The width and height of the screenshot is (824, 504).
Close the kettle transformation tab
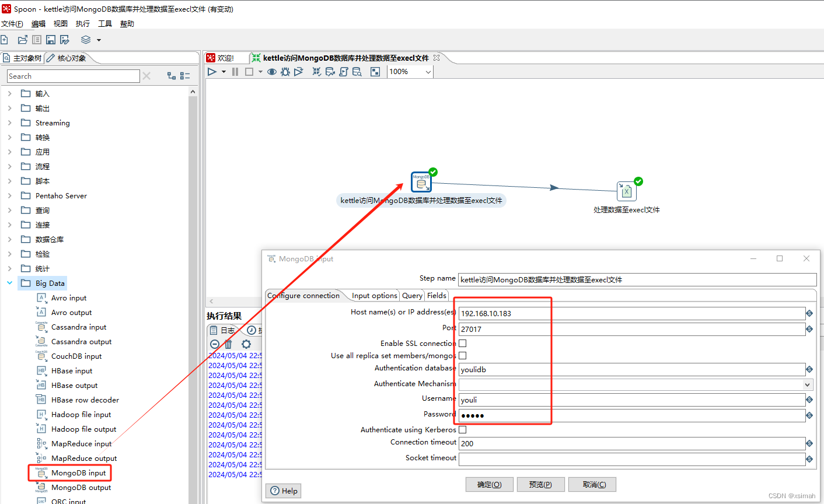coord(437,58)
